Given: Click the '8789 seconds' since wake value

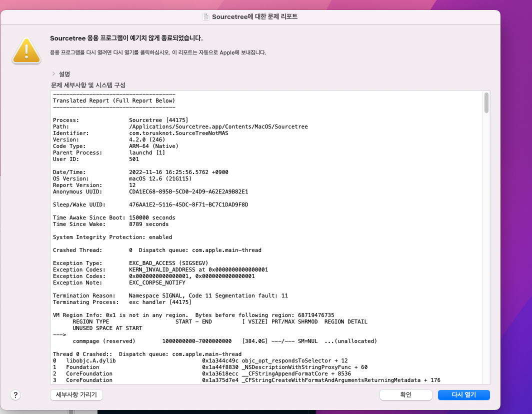Looking at the screenshot, I should pos(148,224).
